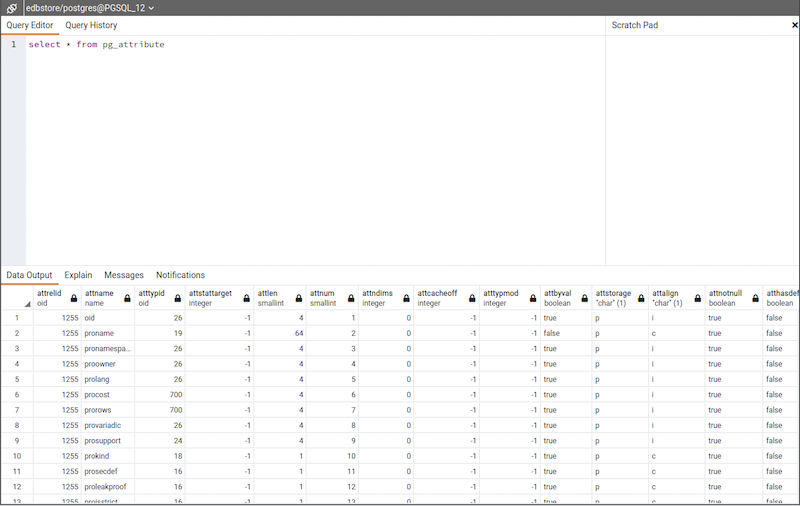Screen dimensions: 800x506
Task: Select the atttypid column header
Action: coord(160,298)
